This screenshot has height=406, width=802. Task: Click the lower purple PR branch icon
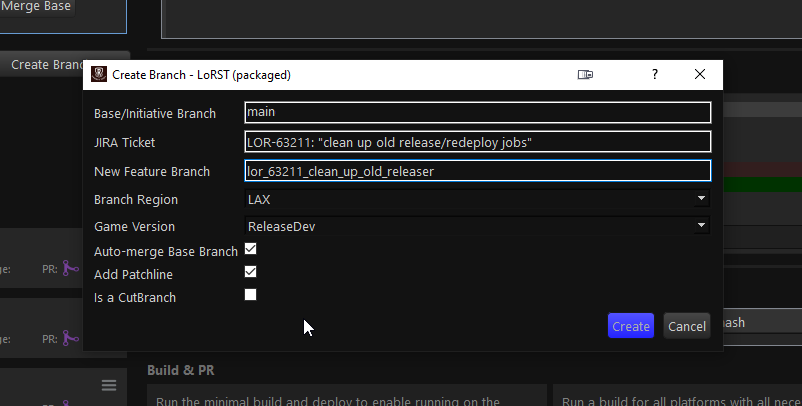(x=70, y=340)
